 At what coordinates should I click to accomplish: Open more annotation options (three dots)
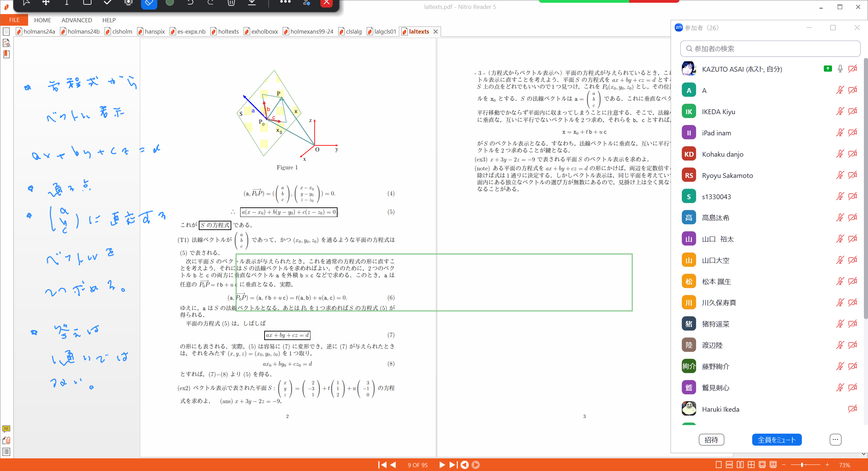tap(285, 2)
